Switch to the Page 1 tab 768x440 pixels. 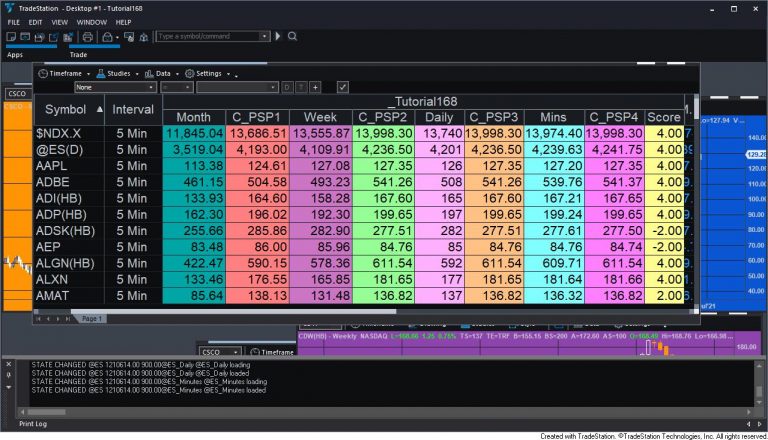tap(91, 318)
